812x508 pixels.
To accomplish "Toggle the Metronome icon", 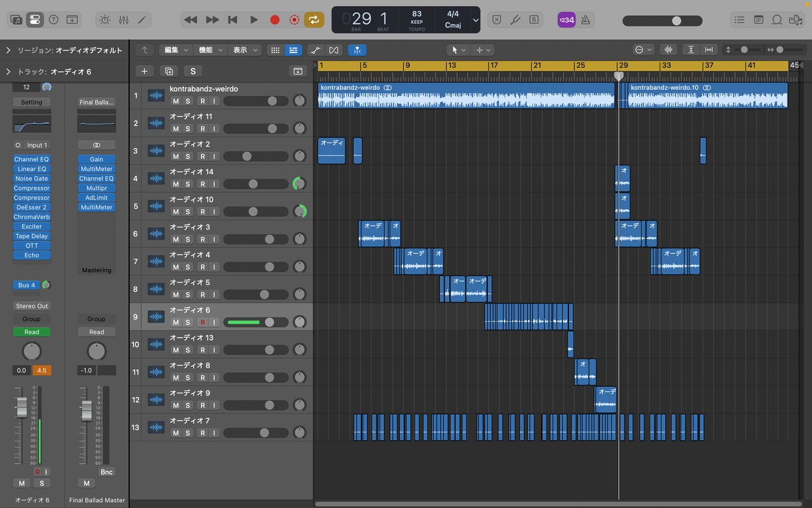I will click(586, 20).
